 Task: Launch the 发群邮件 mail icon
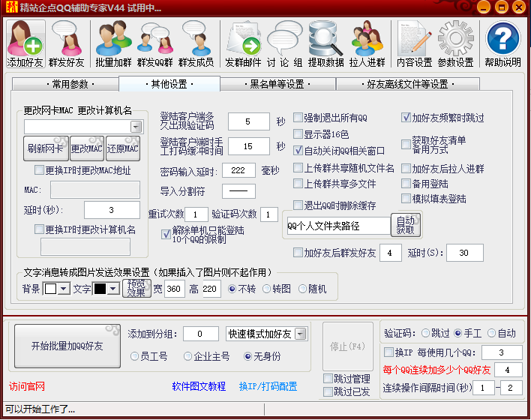click(x=243, y=43)
